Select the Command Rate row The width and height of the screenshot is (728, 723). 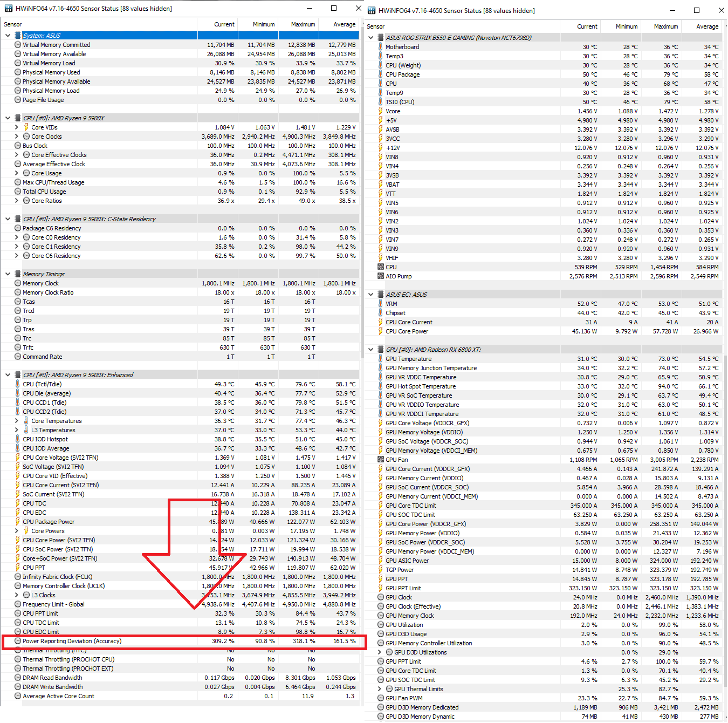tap(180, 357)
